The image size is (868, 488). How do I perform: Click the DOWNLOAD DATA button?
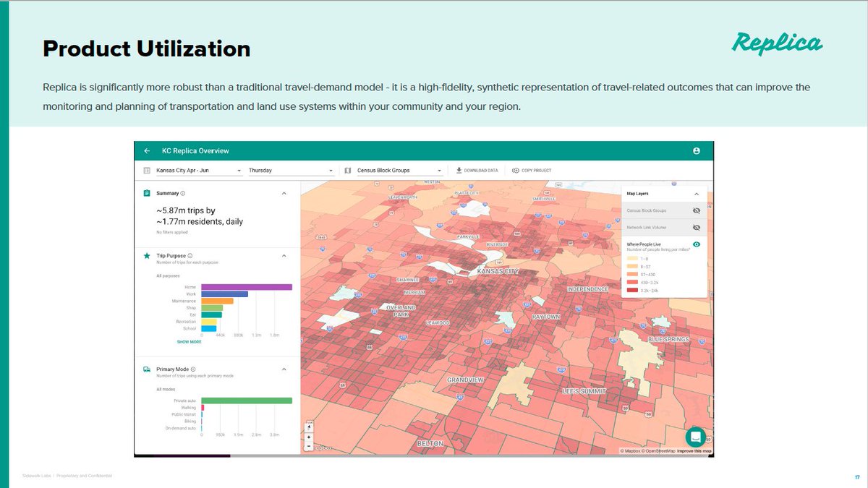tap(477, 171)
